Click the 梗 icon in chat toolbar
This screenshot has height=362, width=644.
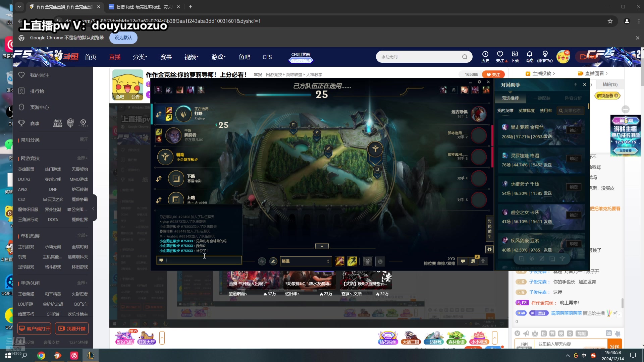[x=561, y=334]
